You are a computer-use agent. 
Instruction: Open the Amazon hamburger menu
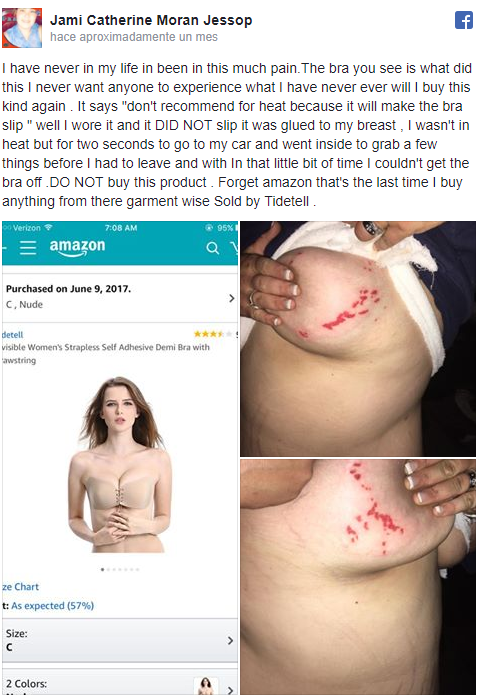(28, 247)
